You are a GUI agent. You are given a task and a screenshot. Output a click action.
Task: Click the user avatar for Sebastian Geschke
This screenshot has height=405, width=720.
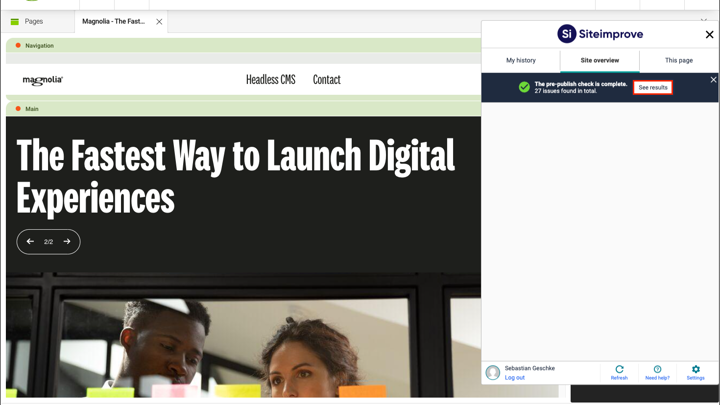coord(493,372)
